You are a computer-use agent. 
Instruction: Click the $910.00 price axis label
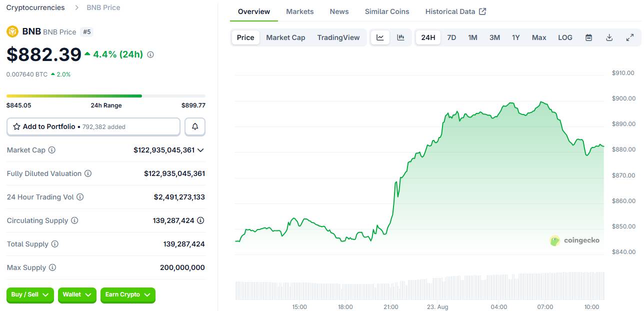pyautogui.click(x=623, y=73)
